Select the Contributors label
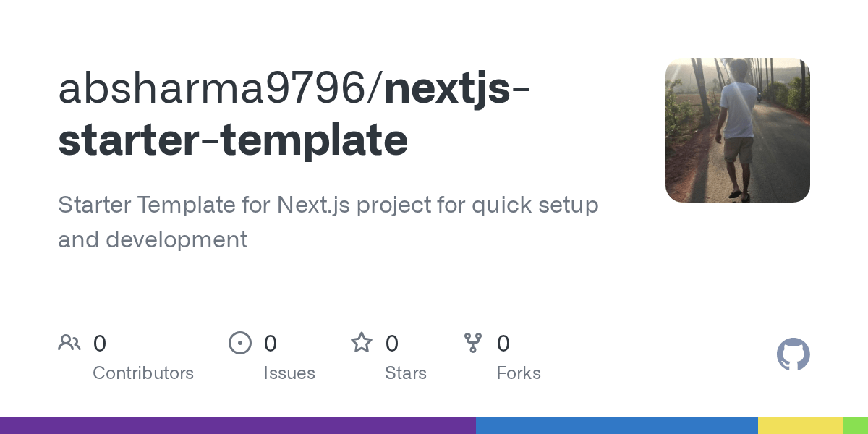 click(143, 373)
